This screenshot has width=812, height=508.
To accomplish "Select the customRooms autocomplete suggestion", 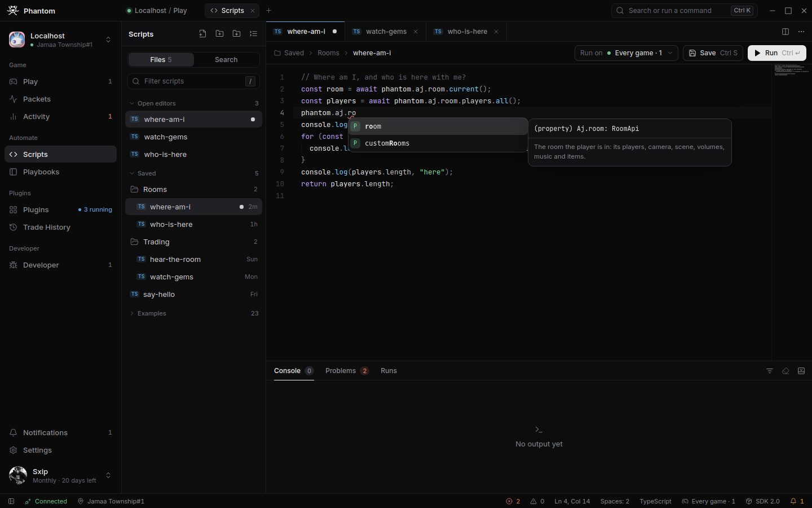I will (438, 143).
